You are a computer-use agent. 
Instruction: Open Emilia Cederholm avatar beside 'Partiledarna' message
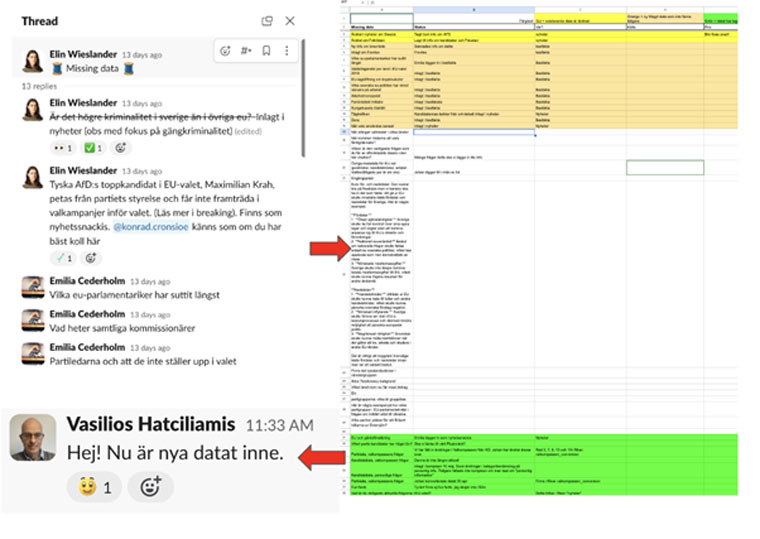(x=33, y=354)
